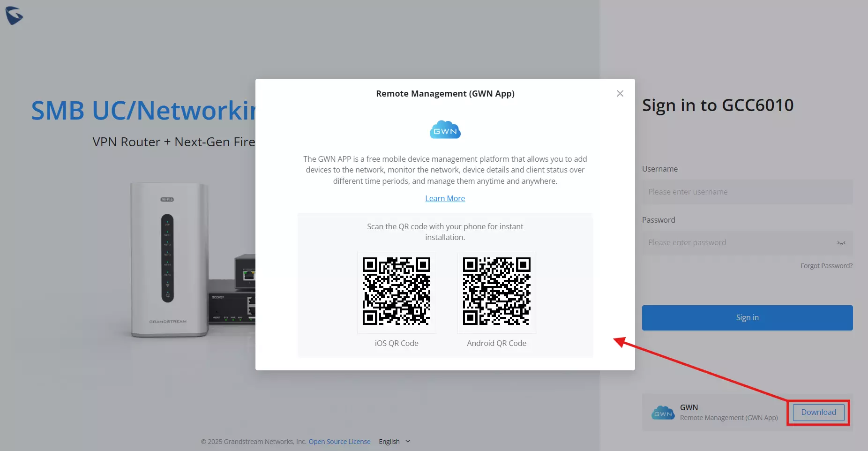
Task: Click the GWN app description paragraph
Action: [445, 170]
